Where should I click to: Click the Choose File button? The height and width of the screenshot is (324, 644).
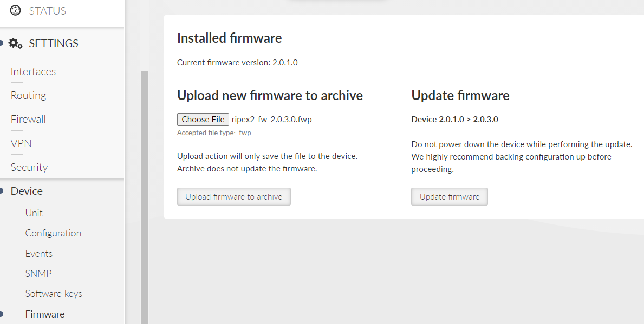tap(203, 120)
